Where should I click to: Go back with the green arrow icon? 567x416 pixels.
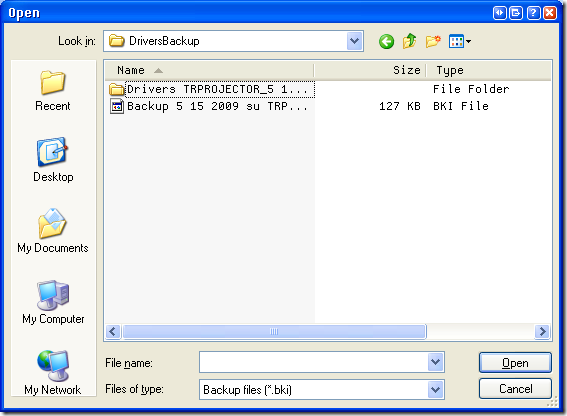[x=386, y=42]
